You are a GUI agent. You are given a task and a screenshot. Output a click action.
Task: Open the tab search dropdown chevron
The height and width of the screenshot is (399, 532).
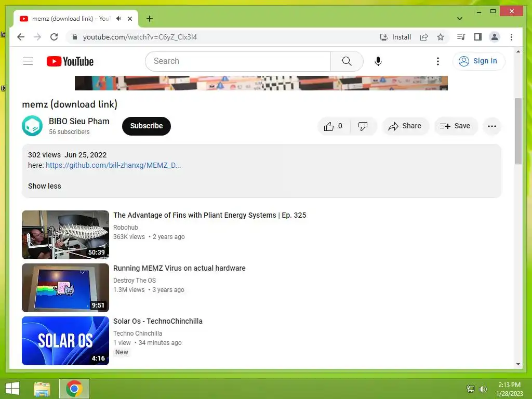pyautogui.click(x=459, y=19)
